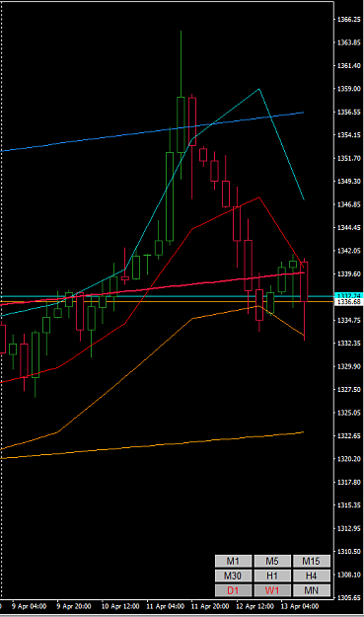
Task: Click axis value 1317.80
Action: (x=349, y=482)
